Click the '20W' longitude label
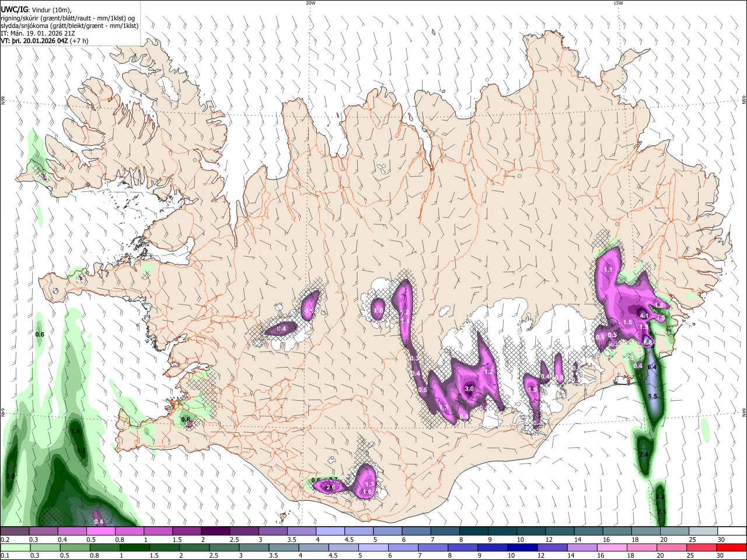This screenshot has height=560, width=747. pos(310,3)
